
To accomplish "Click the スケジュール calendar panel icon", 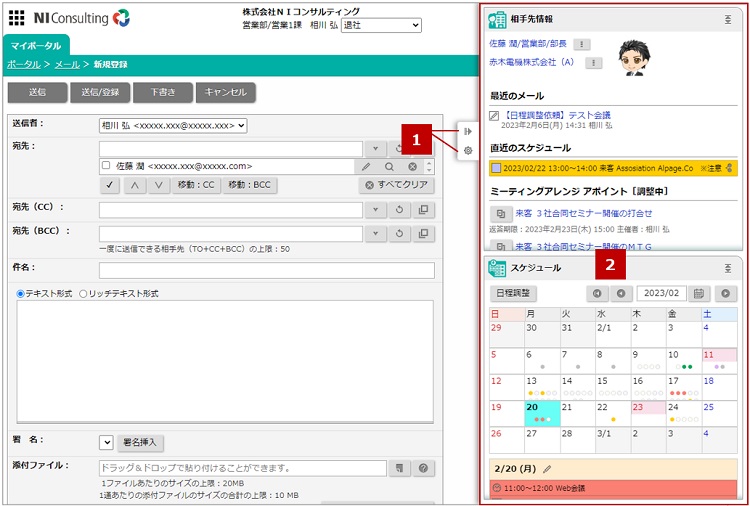I will (497, 268).
